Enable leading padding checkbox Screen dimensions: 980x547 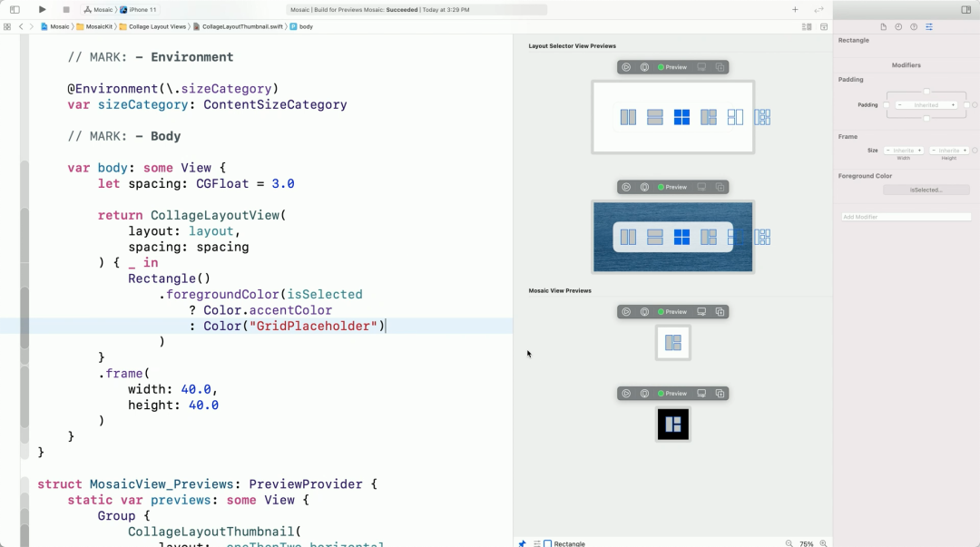click(x=887, y=105)
